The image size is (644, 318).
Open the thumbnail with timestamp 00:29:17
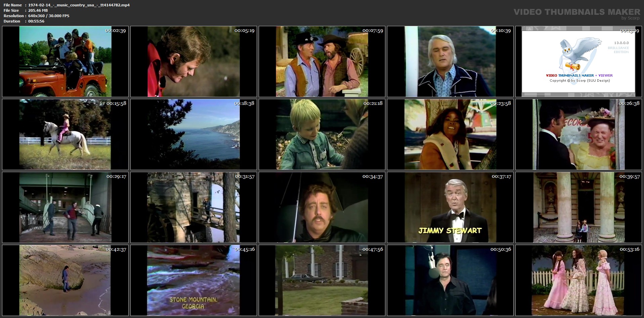(65, 207)
